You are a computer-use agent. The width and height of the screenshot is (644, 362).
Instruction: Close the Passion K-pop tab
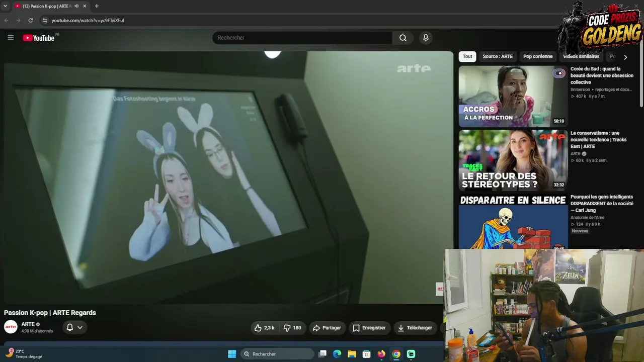click(85, 6)
